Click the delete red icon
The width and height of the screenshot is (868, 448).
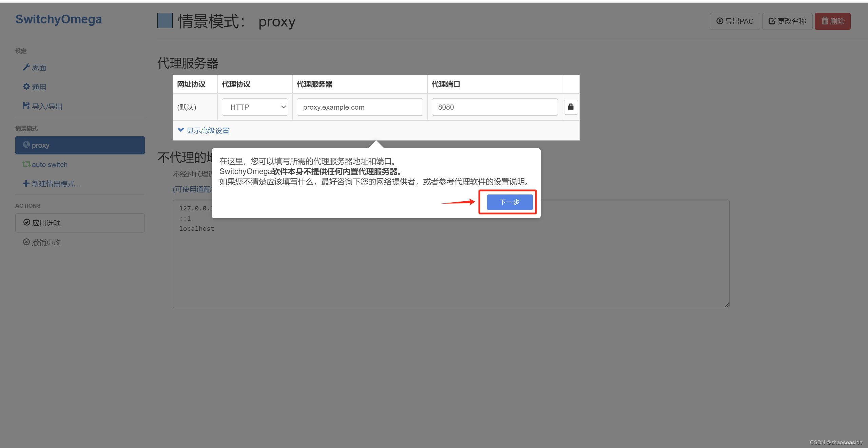click(834, 21)
